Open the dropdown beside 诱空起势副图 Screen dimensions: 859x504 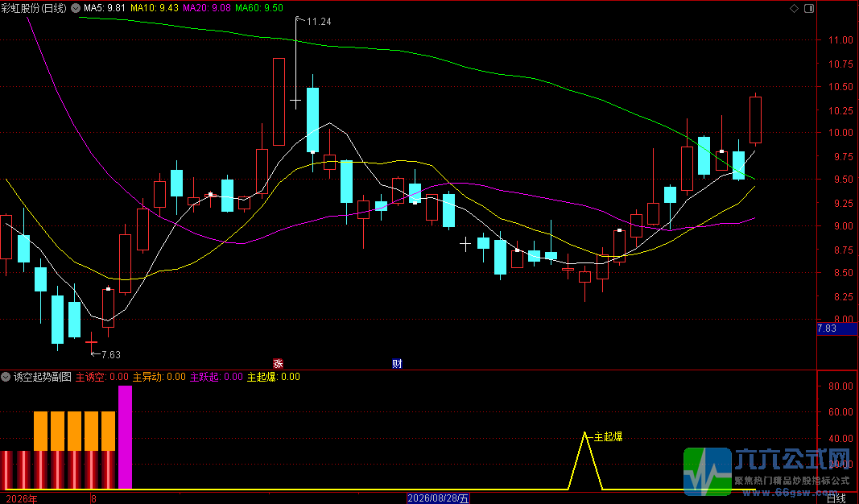coord(6,377)
